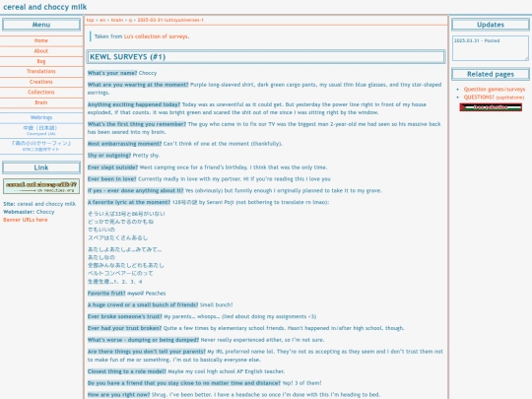Image resolution: width=532 pixels, height=399 pixels.
Task: Click the 'Most embarrassing moment?' question
Action: (124, 144)
